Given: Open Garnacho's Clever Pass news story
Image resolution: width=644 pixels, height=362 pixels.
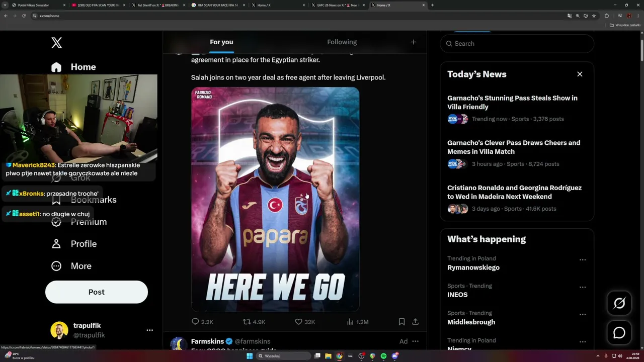Looking at the screenshot, I should click(517, 153).
